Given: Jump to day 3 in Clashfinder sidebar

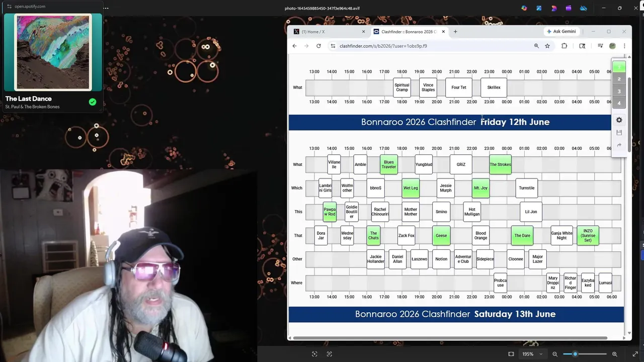Looking at the screenshot, I should (619, 91).
